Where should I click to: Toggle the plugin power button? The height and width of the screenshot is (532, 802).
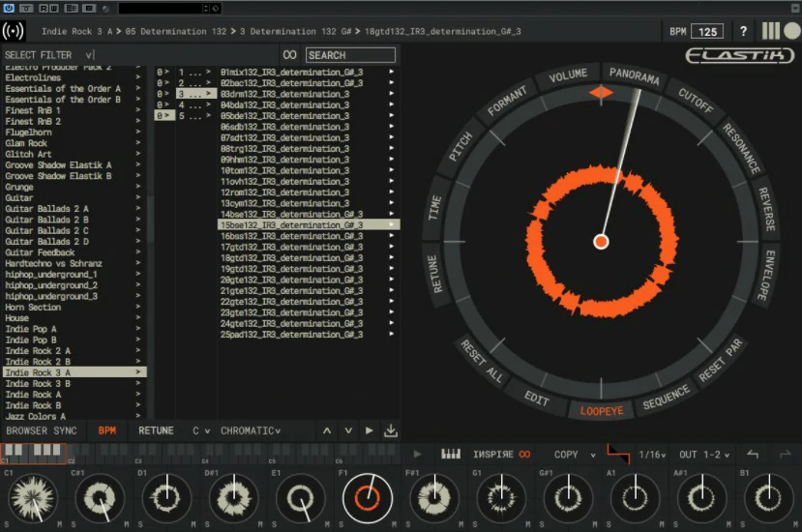(x=9, y=8)
